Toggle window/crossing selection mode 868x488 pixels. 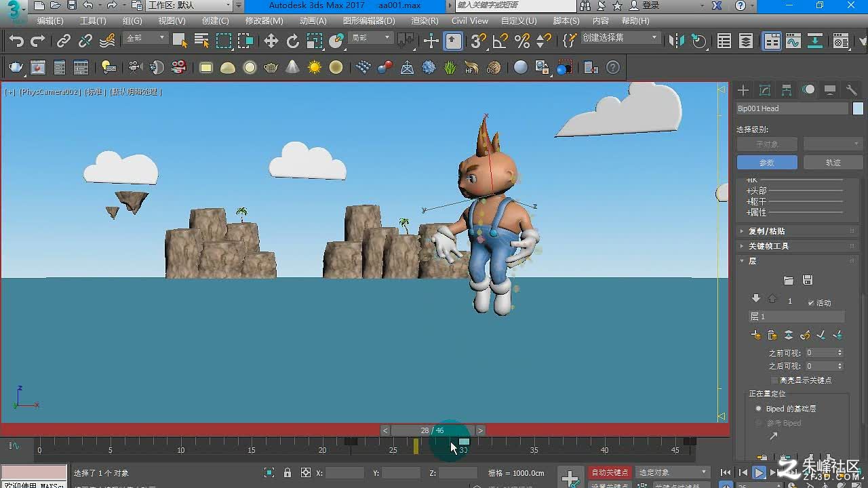pos(245,41)
